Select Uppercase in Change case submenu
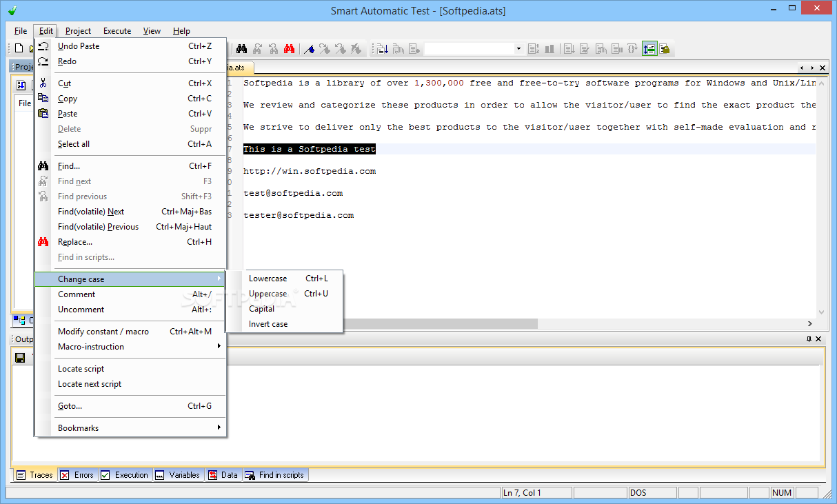 coord(285,294)
